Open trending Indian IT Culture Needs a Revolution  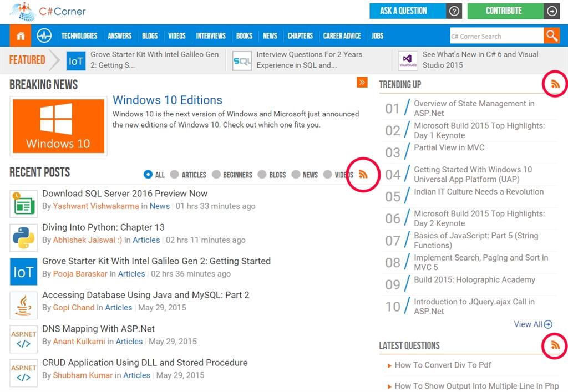point(479,192)
